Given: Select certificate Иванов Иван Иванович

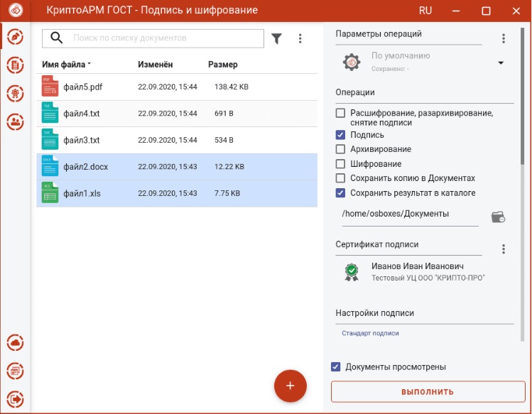Looking at the screenshot, I should point(418,266).
